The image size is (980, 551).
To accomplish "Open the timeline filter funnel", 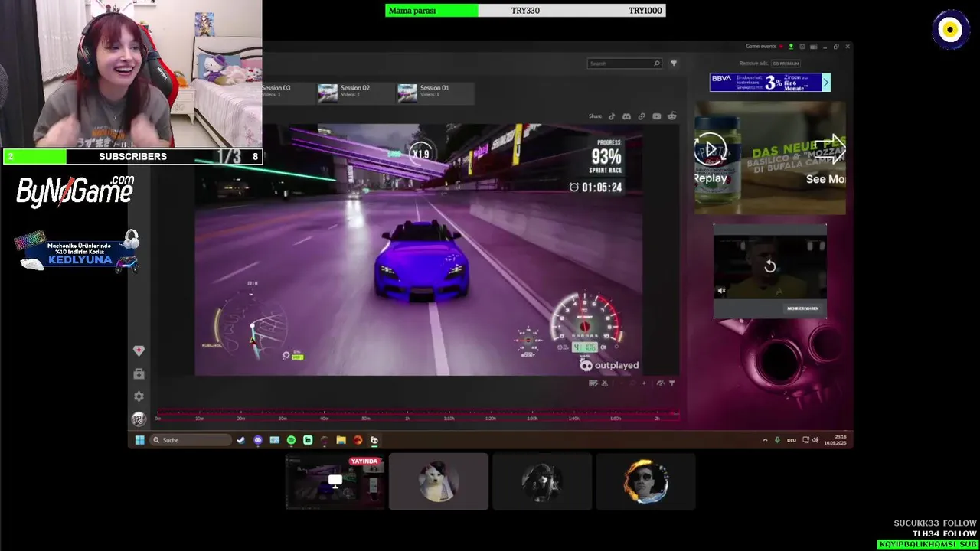I will 672,383.
